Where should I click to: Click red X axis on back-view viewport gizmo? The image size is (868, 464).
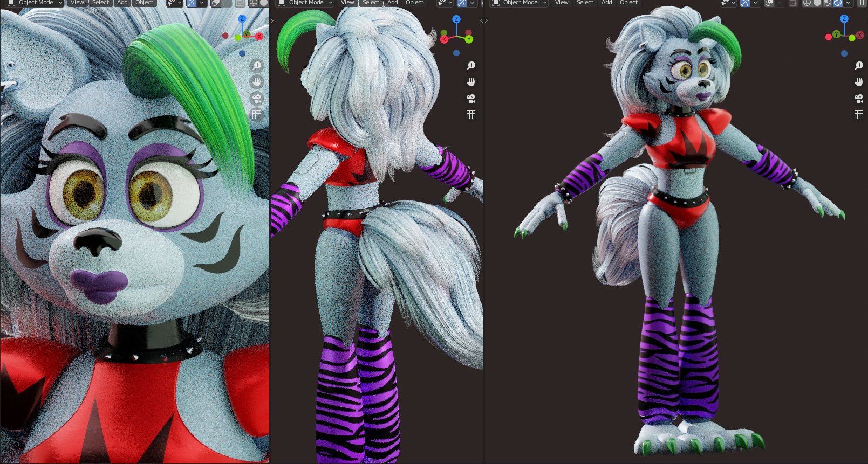coord(444,39)
